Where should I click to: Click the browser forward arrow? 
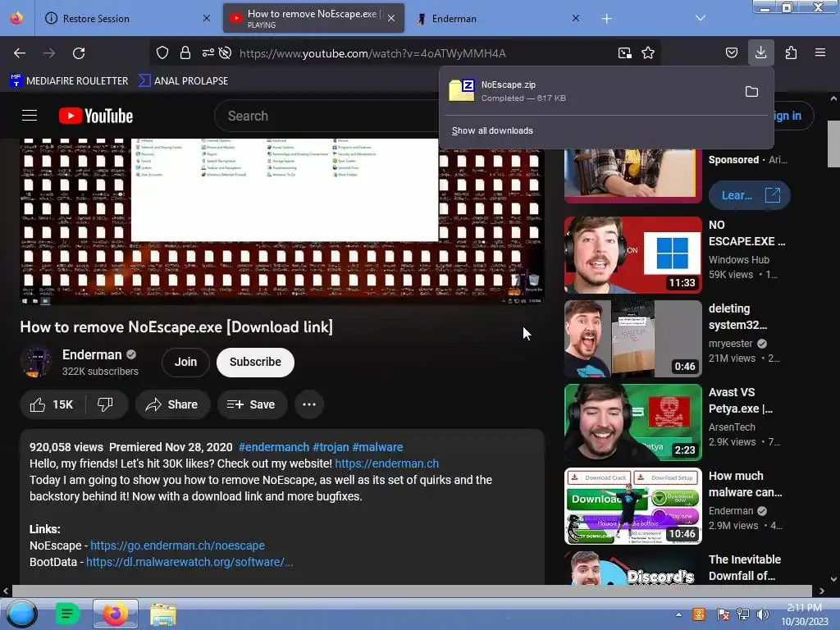[x=49, y=53]
